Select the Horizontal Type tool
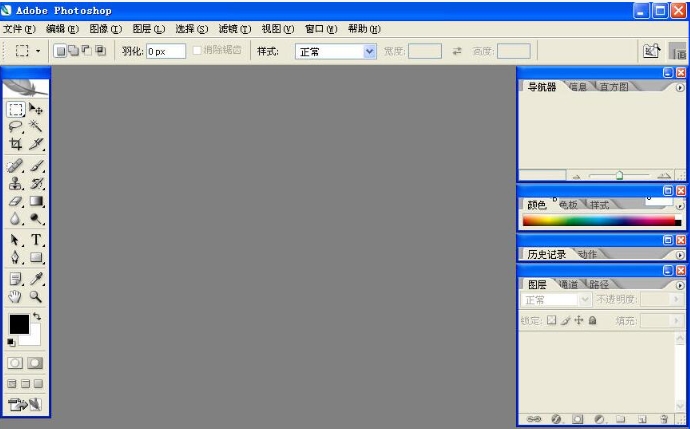Screen dimensions: 690x429 37,240
